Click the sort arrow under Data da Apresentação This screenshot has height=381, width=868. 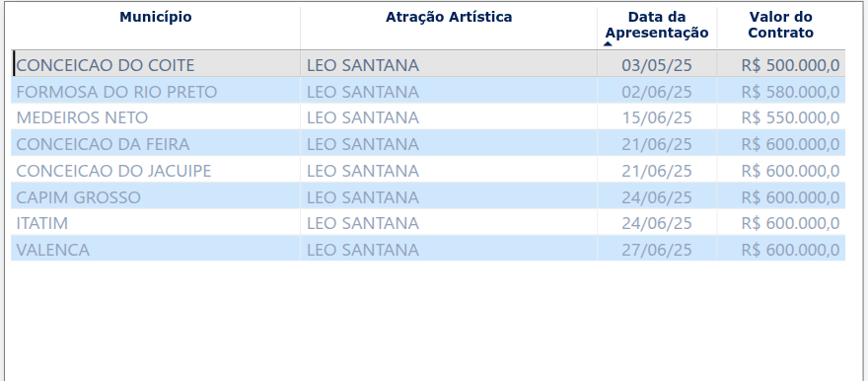click(608, 43)
